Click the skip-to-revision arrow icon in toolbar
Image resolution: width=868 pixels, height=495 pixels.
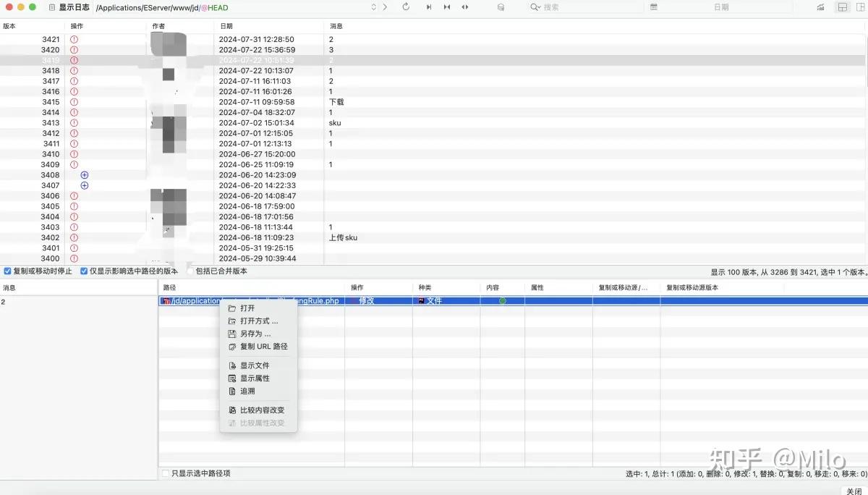tap(429, 7)
